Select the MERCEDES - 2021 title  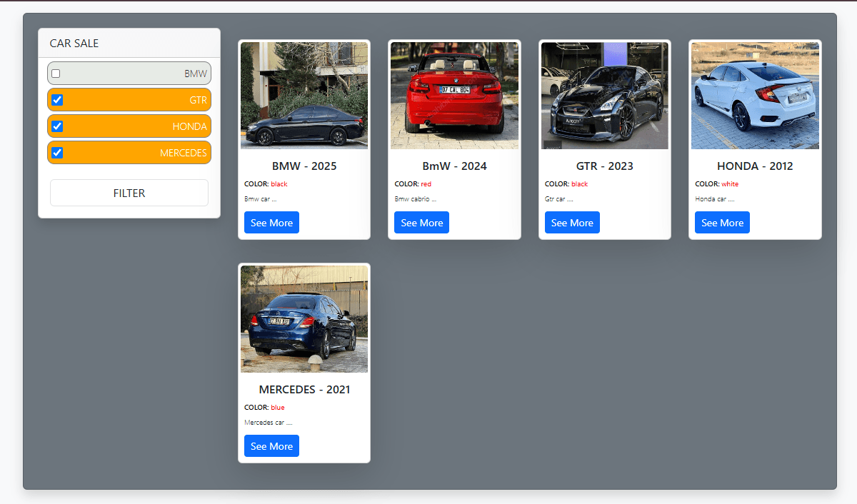304,390
